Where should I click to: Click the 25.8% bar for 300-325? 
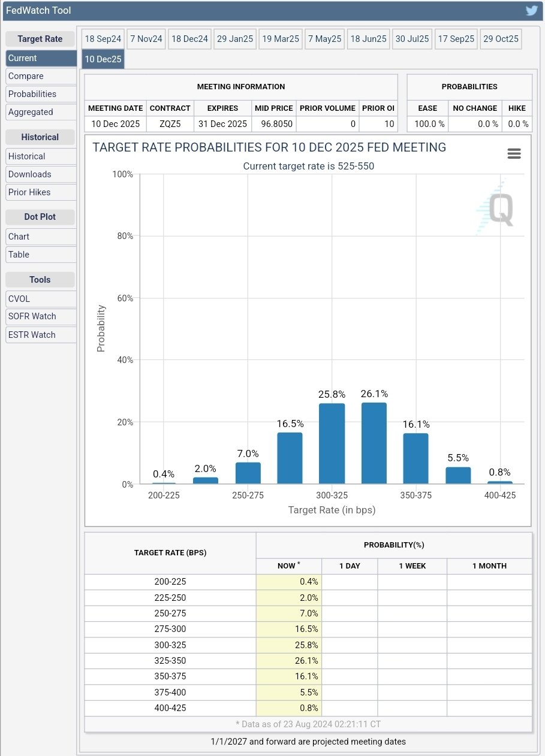[x=332, y=444]
